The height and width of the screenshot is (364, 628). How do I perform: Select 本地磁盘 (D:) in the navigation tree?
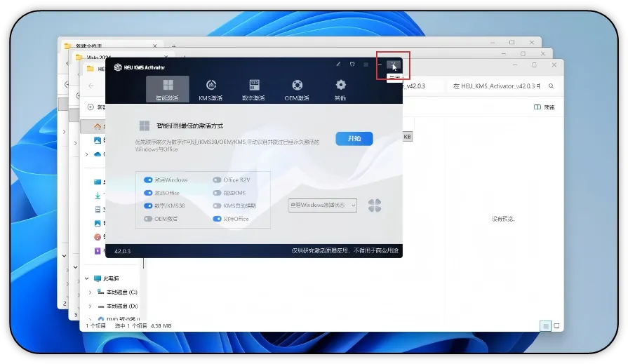122,306
